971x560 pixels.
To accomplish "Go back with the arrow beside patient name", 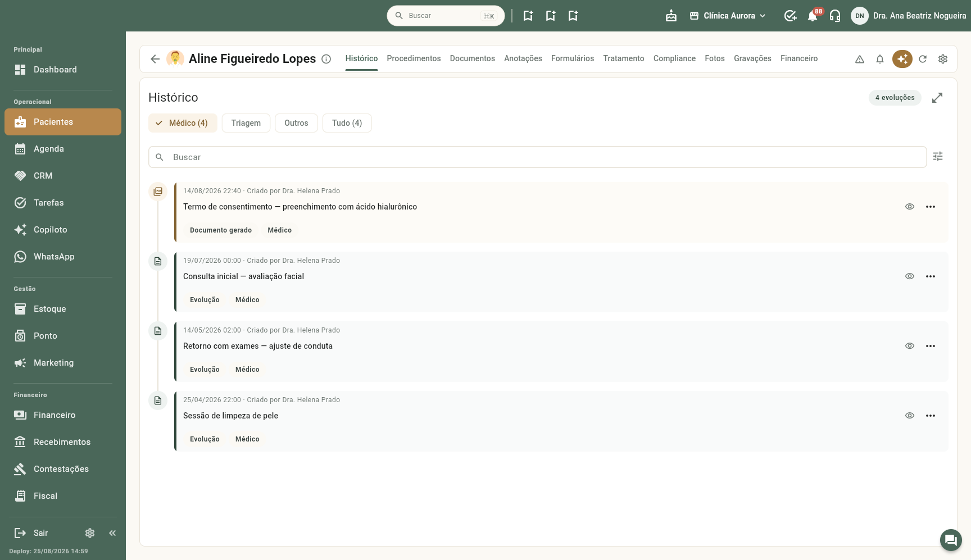I will [155, 59].
